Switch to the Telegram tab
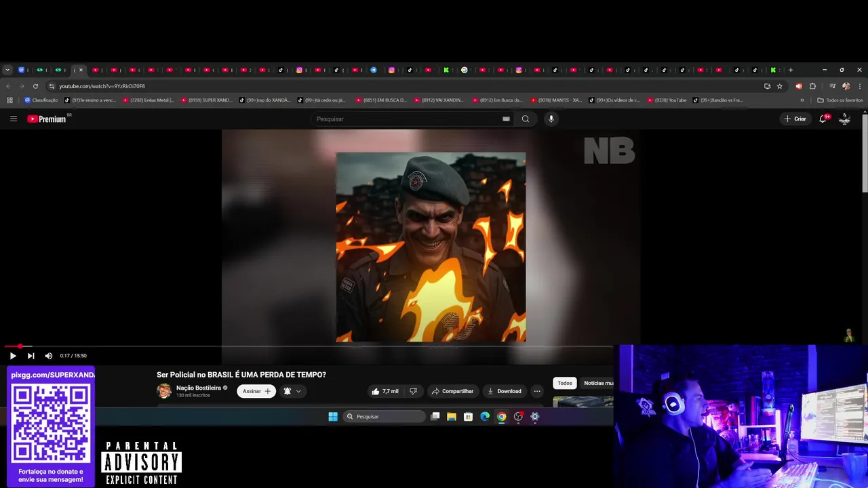Viewport: 868px width, 488px height. click(374, 70)
